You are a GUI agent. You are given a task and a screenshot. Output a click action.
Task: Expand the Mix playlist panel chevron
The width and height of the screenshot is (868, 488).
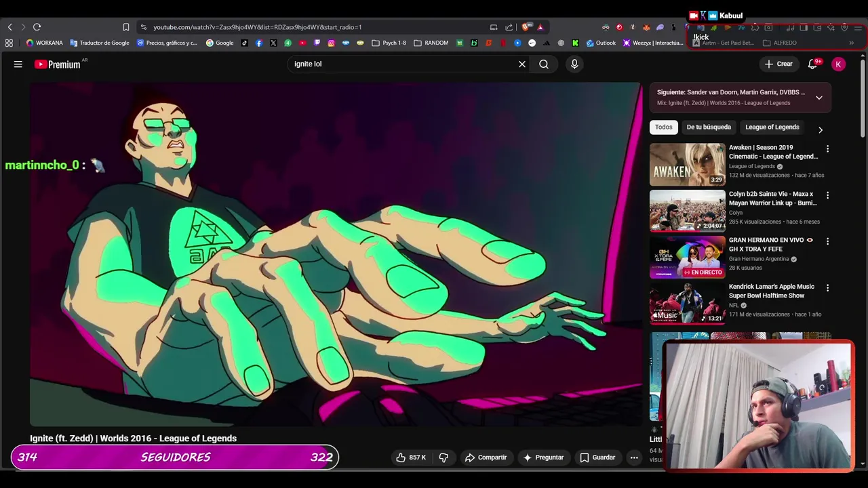819,98
